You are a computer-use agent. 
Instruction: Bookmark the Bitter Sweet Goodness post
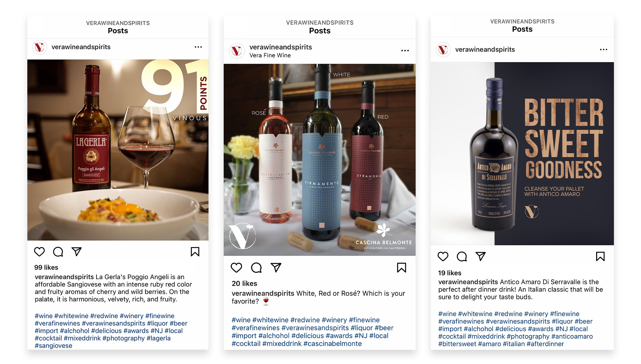600,256
